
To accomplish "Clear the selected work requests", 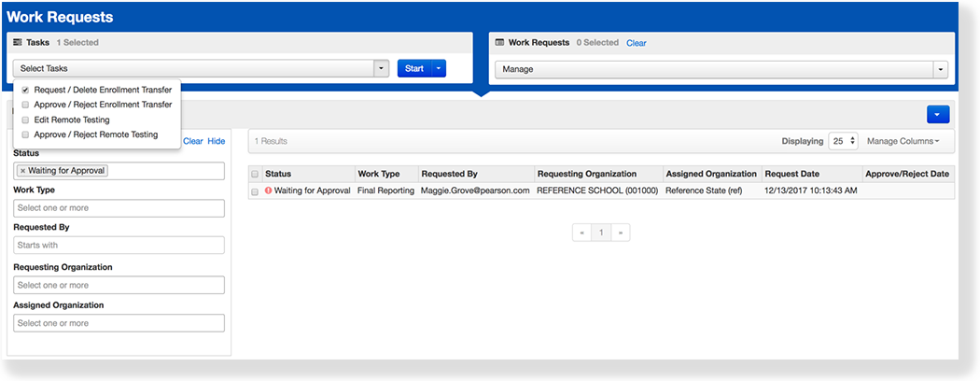I will (636, 43).
